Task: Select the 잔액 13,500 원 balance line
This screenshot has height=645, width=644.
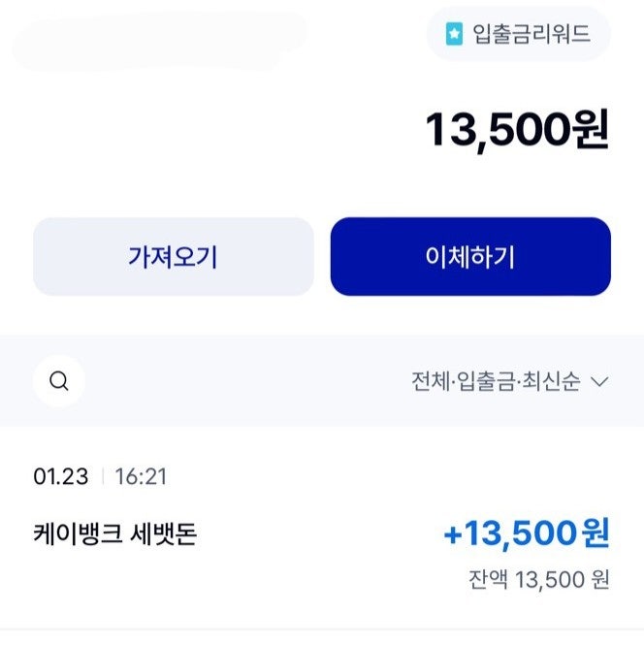Action: coord(539,579)
